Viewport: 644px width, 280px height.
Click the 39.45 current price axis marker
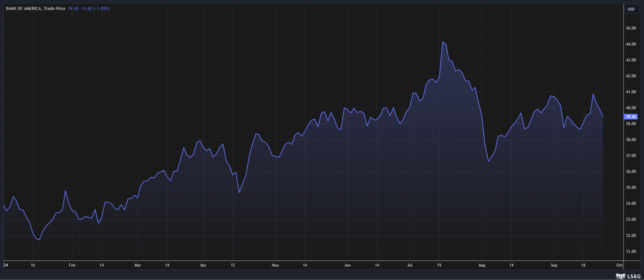pos(631,117)
